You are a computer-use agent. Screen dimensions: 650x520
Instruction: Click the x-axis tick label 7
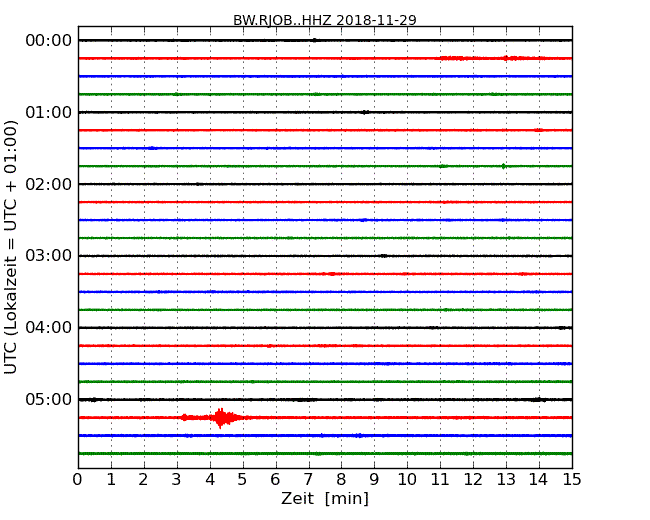point(308,479)
